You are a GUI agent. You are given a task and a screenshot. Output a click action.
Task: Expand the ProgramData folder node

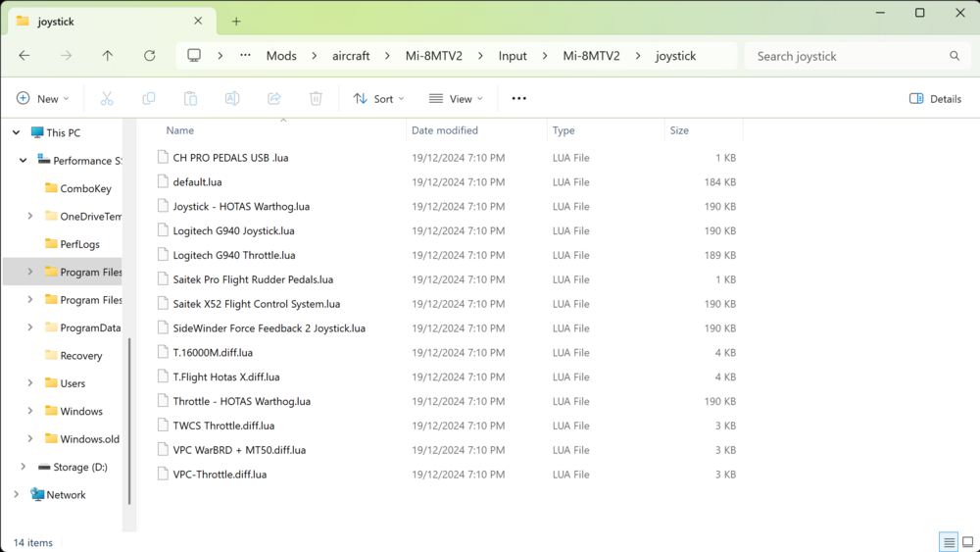click(30, 326)
